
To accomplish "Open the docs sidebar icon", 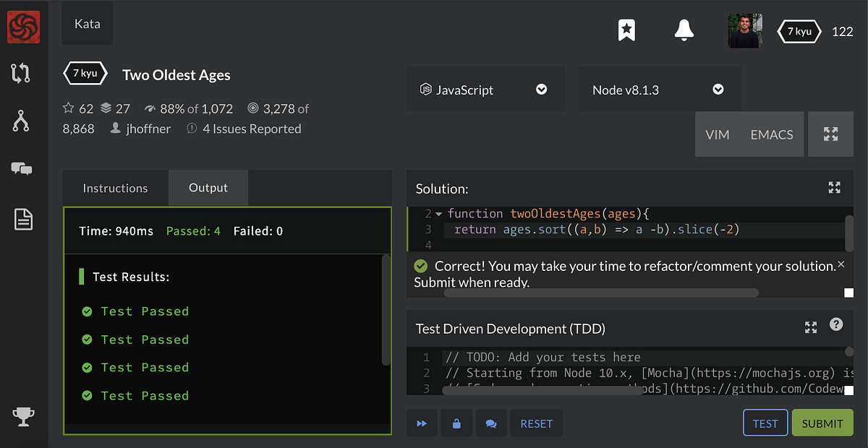I will click(23, 219).
